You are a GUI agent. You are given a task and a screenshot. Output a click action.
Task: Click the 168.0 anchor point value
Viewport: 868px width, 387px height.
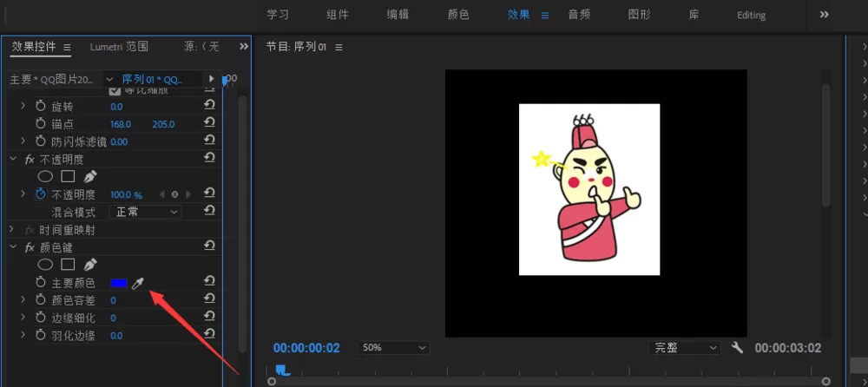click(121, 124)
